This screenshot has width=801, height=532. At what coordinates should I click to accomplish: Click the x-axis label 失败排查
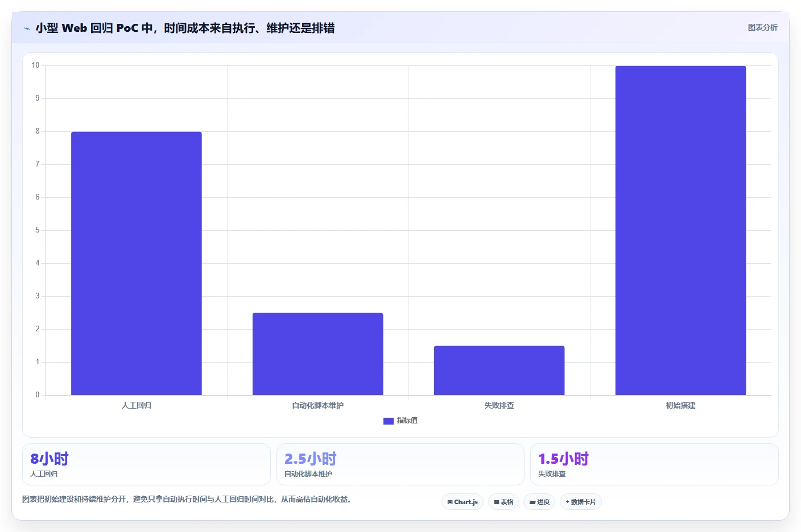pyautogui.click(x=499, y=405)
